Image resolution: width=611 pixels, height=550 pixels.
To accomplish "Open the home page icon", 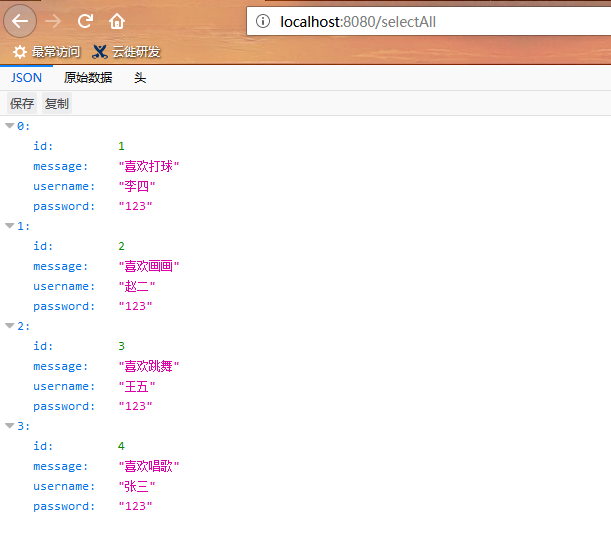I will coord(117,21).
